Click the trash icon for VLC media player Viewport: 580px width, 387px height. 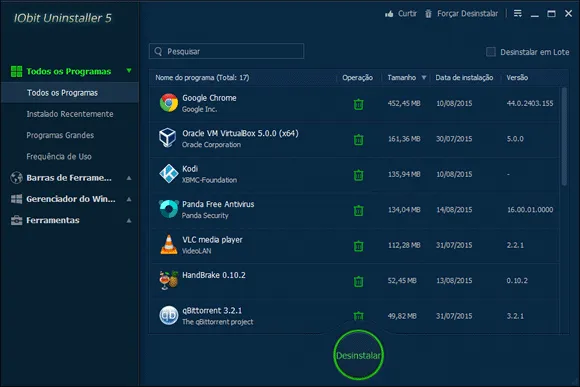[x=358, y=246]
